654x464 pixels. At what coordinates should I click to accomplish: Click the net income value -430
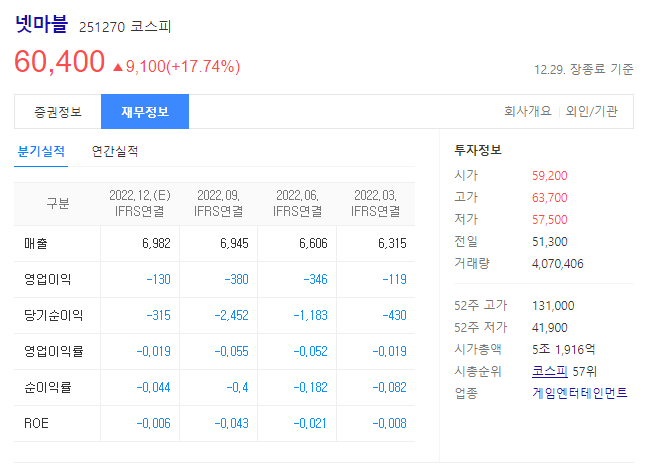tap(395, 315)
